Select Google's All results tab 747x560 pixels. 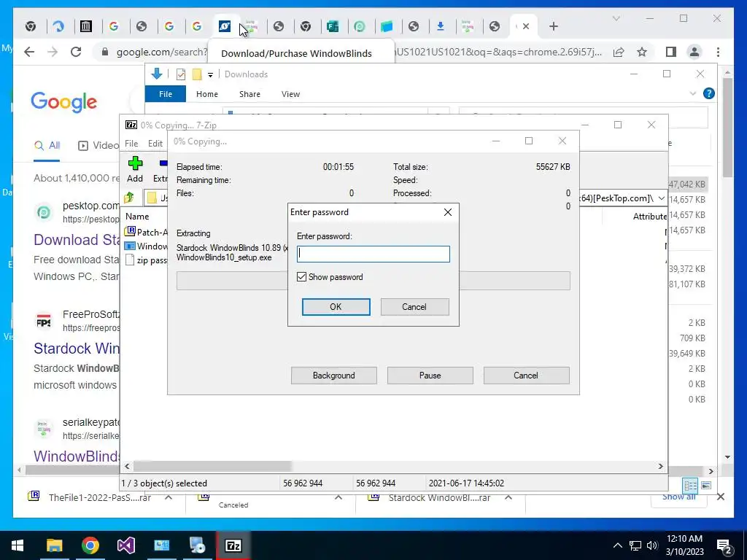click(x=47, y=146)
